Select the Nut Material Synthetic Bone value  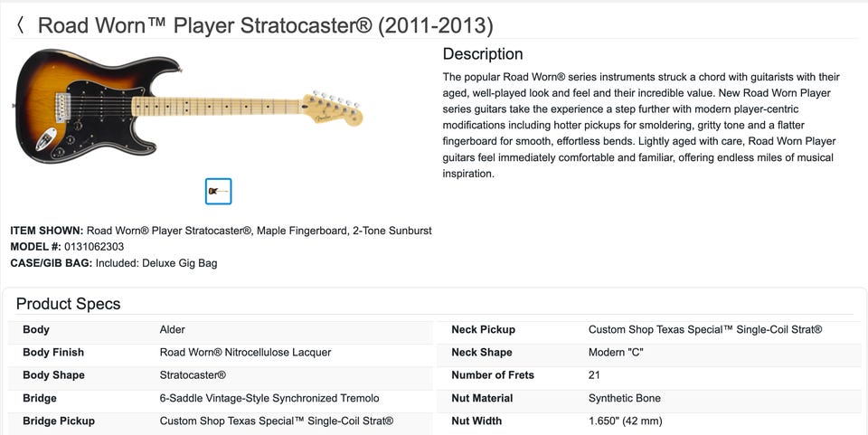click(624, 398)
